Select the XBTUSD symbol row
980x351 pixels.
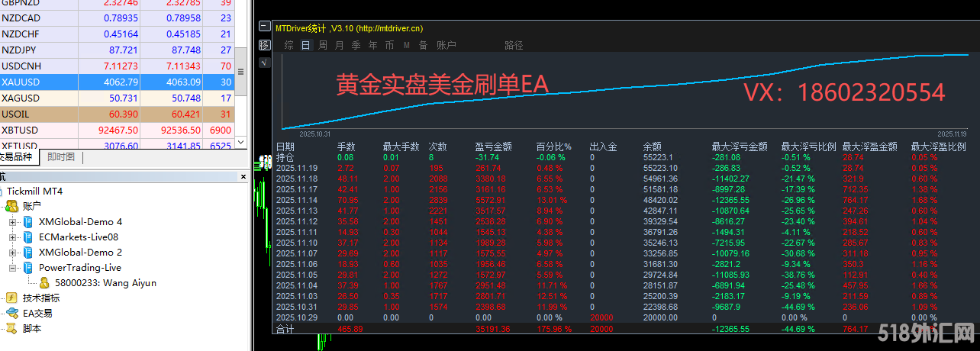[118, 130]
